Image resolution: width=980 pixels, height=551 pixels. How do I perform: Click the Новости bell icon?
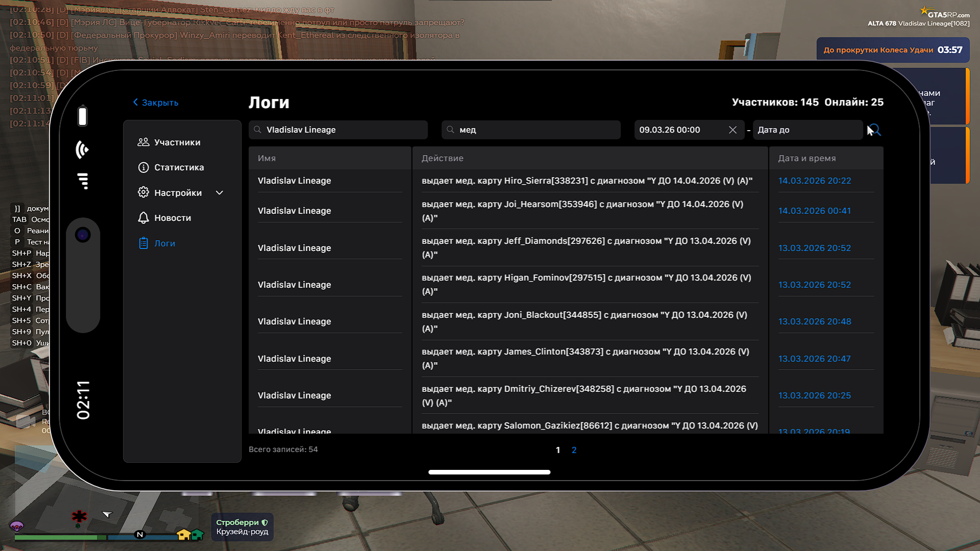click(143, 218)
